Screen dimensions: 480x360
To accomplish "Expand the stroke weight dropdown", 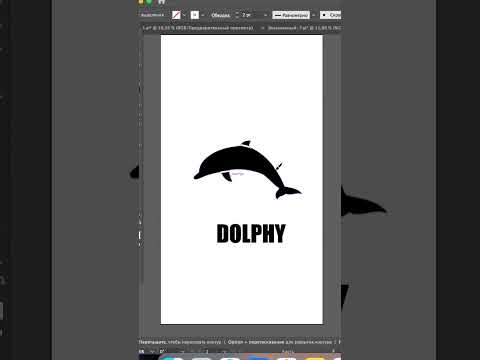I will [x=265, y=15].
